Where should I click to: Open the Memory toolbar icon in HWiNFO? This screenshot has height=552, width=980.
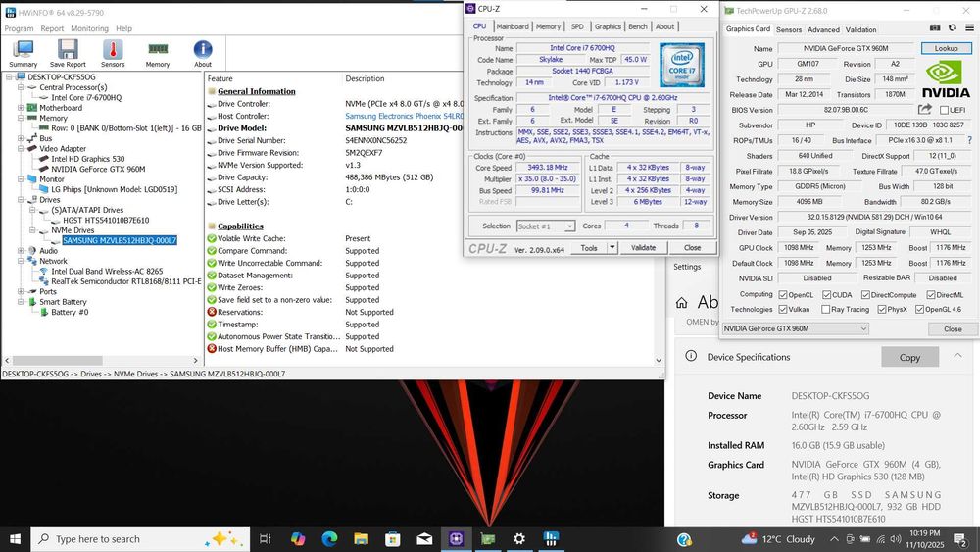158,53
